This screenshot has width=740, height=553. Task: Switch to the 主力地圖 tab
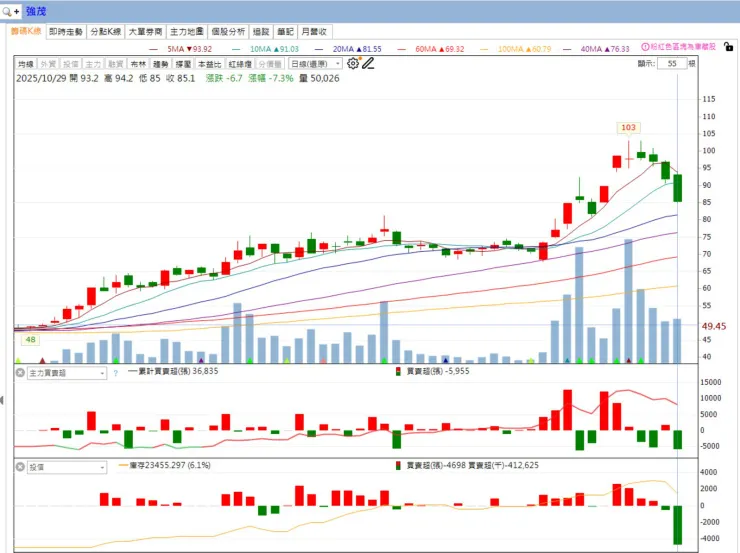coord(186,32)
